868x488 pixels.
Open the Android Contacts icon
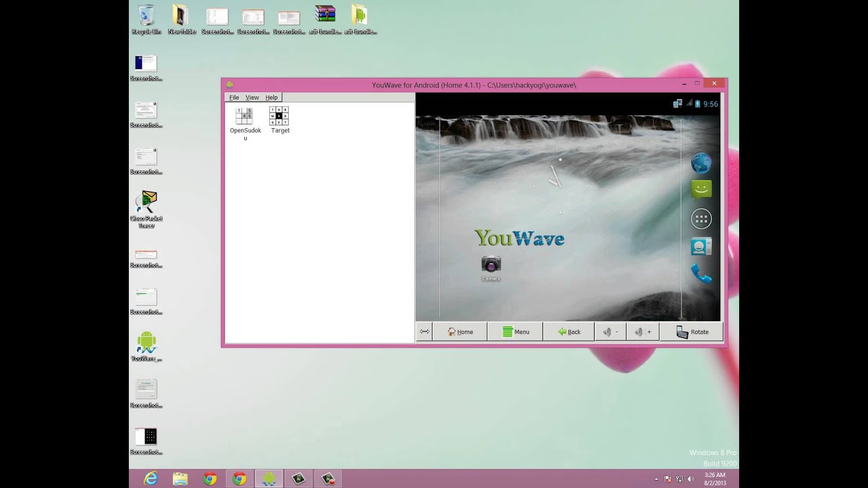click(x=701, y=246)
